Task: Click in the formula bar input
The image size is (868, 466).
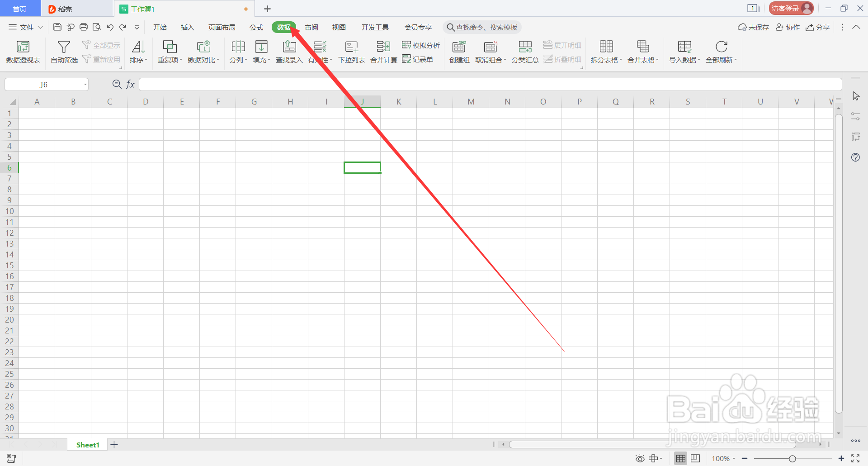Action: pyautogui.click(x=490, y=85)
